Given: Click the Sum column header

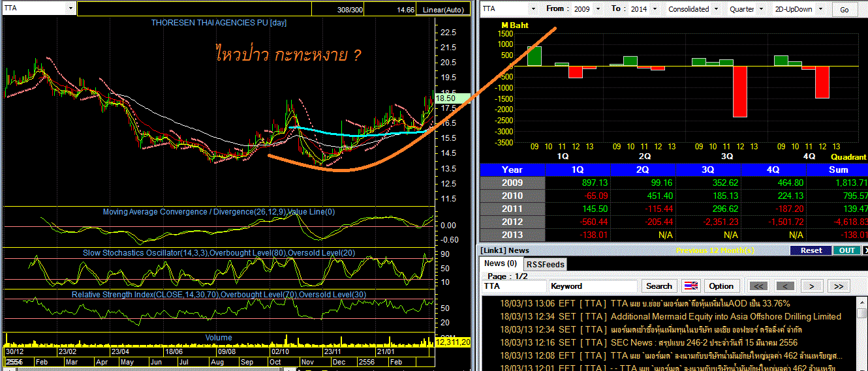Looking at the screenshot, I should click(x=838, y=170).
